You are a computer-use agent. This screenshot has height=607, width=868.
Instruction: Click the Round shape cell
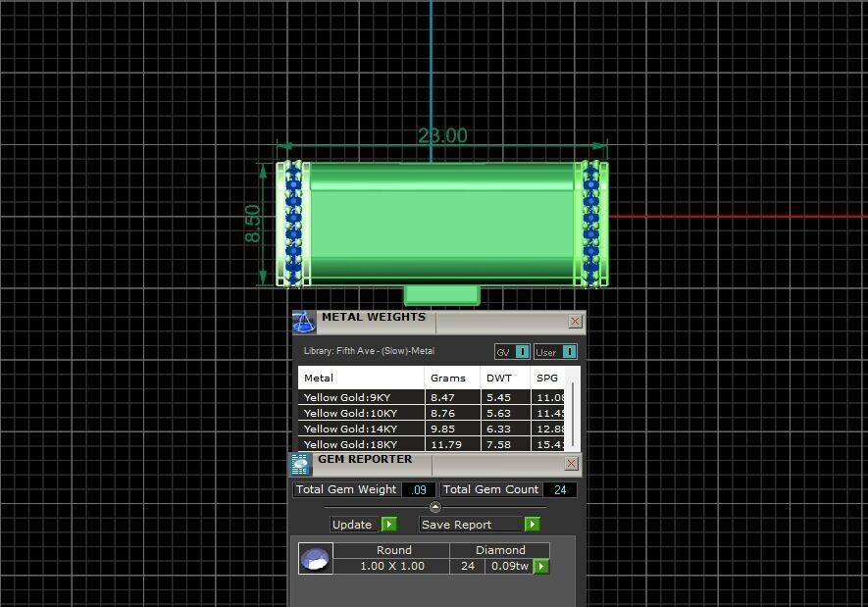click(x=393, y=550)
